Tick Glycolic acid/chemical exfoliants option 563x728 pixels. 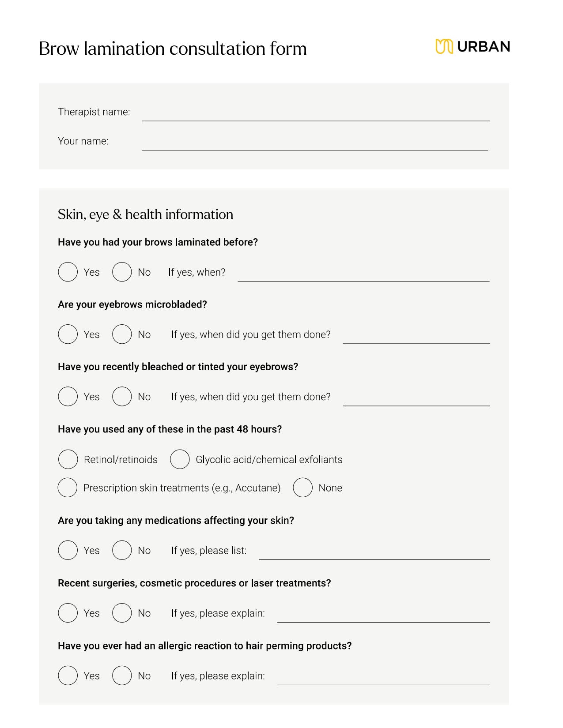180,459
